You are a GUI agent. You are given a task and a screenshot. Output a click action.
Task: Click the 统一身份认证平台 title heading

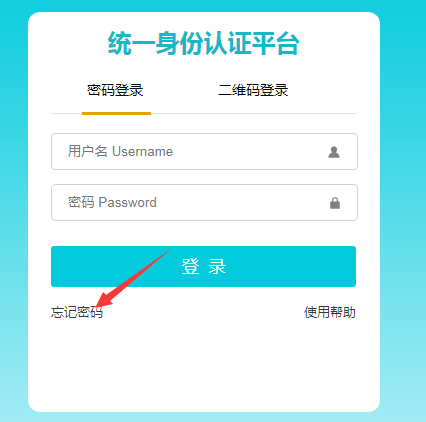pos(203,43)
